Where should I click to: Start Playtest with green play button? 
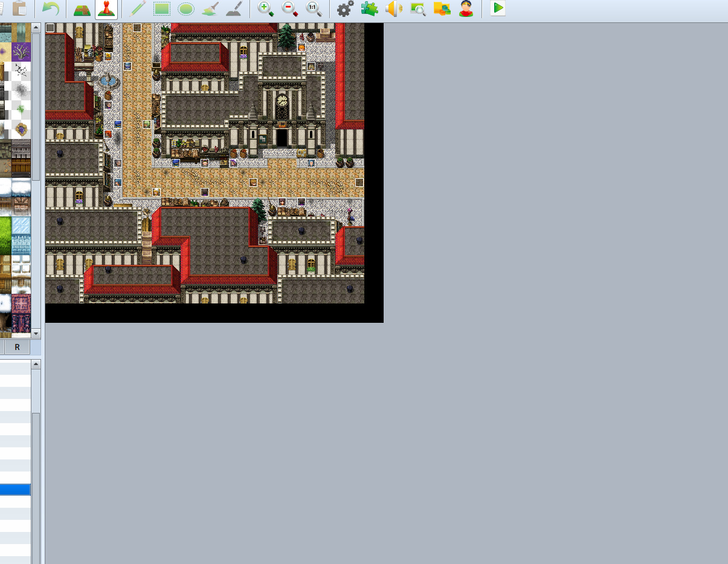(x=498, y=8)
